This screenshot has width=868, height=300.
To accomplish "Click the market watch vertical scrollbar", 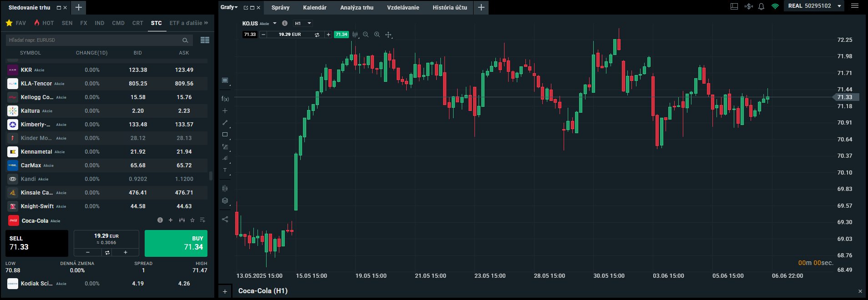I will coord(211,176).
